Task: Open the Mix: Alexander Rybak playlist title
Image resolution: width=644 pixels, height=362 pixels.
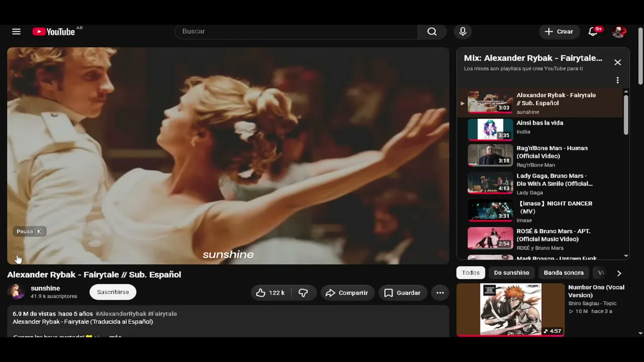Action: (x=533, y=58)
